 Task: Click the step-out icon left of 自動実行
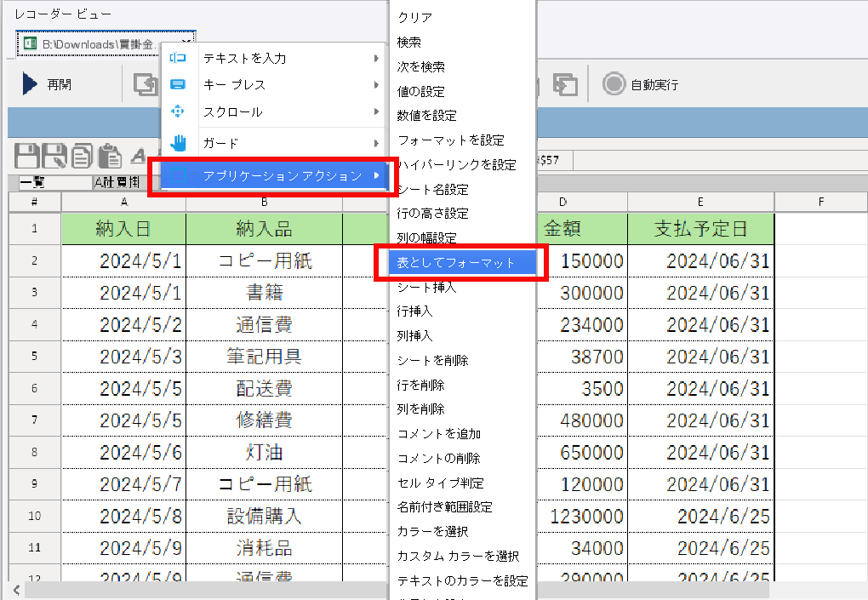tap(565, 85)
